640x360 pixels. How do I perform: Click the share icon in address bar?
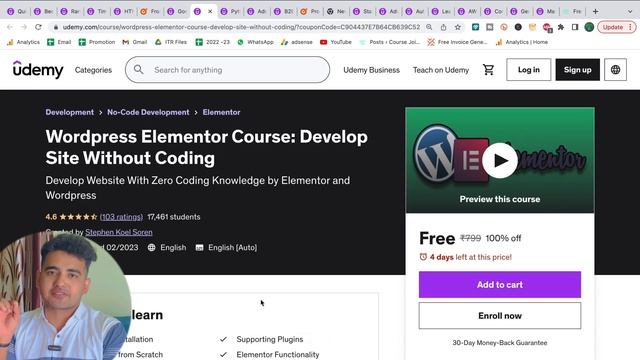click(x=443, y=27)
